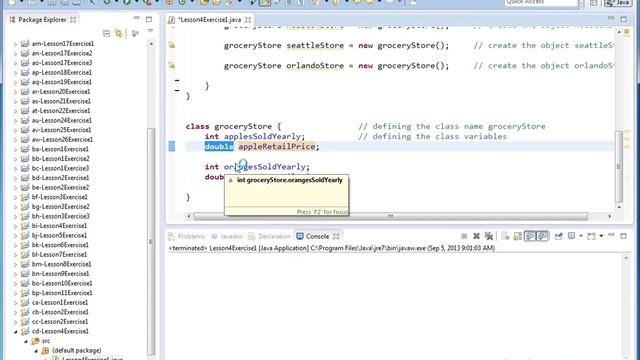Open the Display Selected Console dropdown arrow
This screenshot has width=640, height=360.
(x=581, y=236)
